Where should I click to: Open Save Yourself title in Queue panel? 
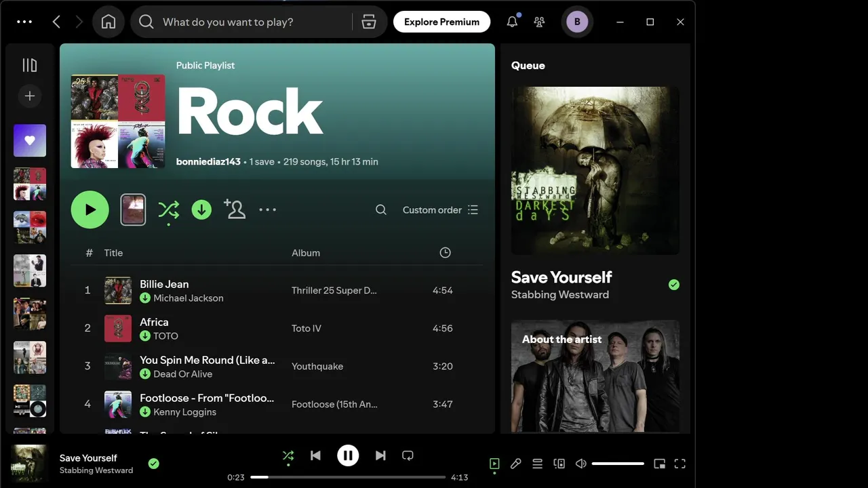click(561, 277)
